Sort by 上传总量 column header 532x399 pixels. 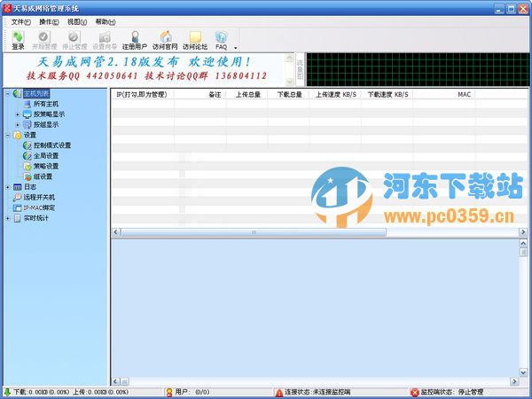click(x=247, y=94)
